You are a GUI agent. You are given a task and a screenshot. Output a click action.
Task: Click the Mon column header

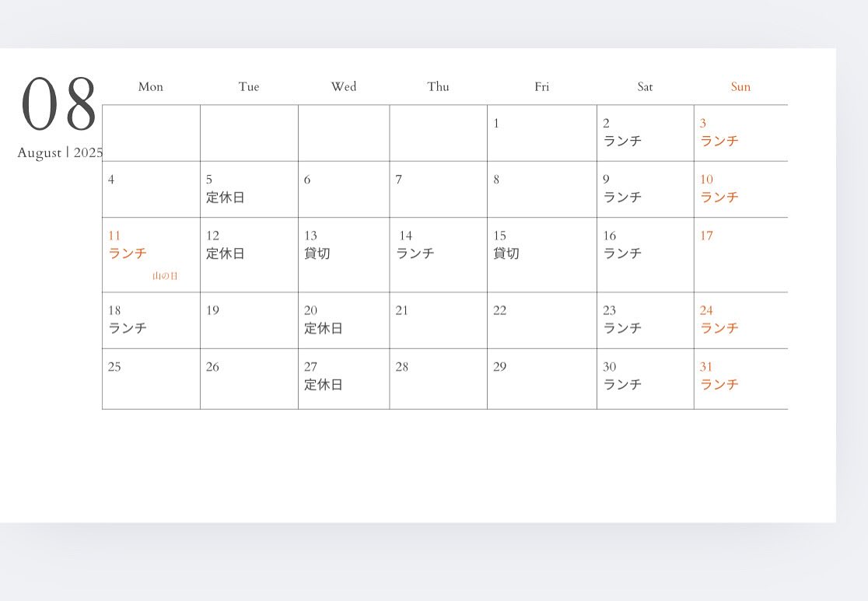[x=151, y=87]
